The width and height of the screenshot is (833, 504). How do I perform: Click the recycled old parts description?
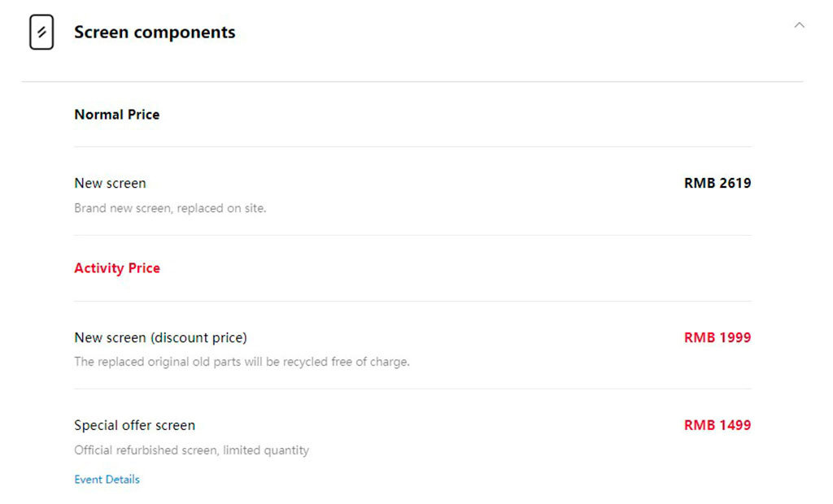(242, 362)
